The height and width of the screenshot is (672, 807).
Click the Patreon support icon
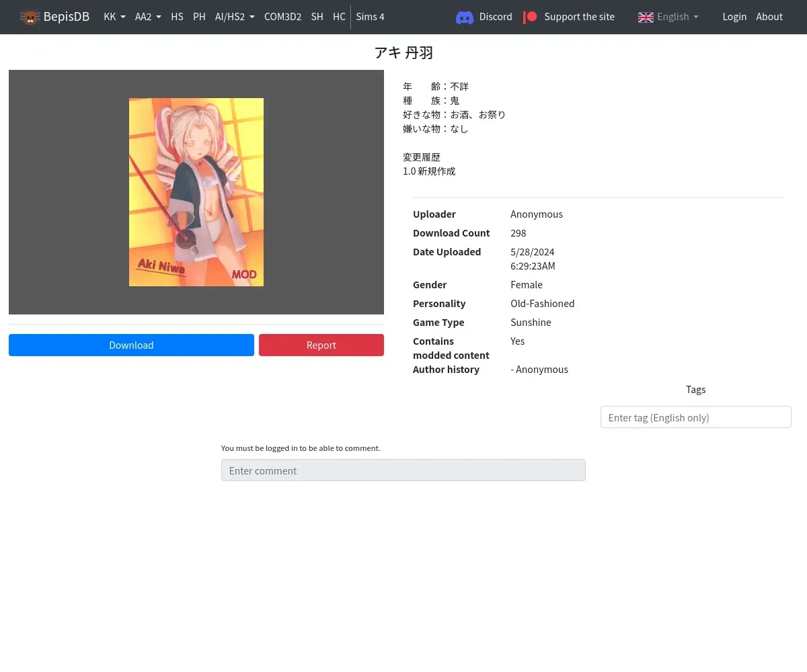(531, 17)
